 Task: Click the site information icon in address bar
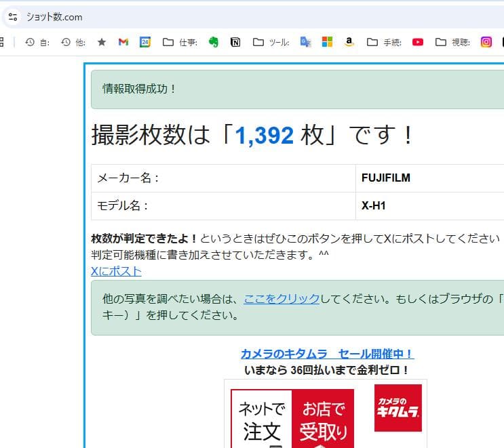point(13,17)
